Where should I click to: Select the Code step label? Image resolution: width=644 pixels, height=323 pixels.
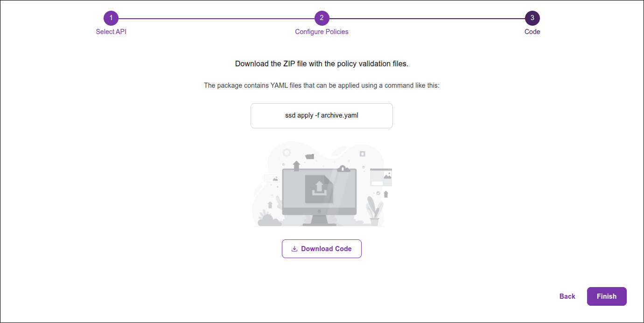532,32
